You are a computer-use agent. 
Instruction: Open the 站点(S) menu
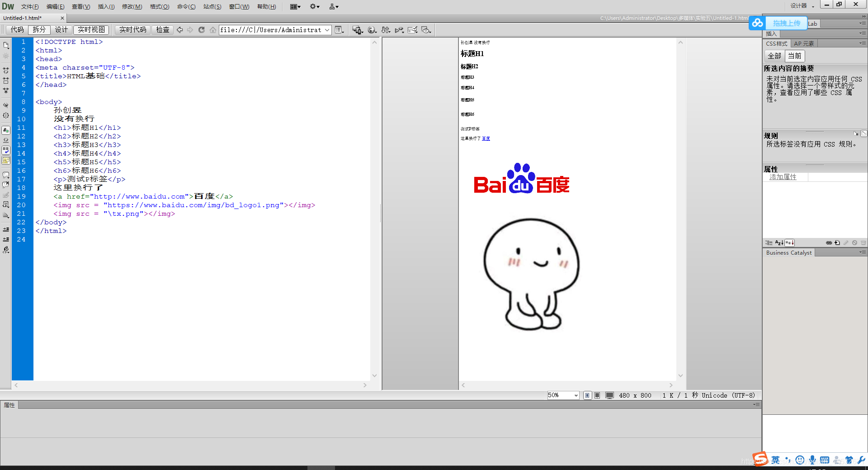(212, 6)
